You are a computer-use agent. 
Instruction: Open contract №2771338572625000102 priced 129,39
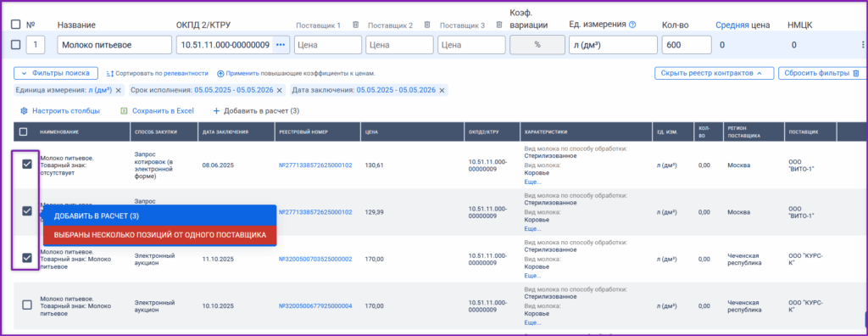315,212
